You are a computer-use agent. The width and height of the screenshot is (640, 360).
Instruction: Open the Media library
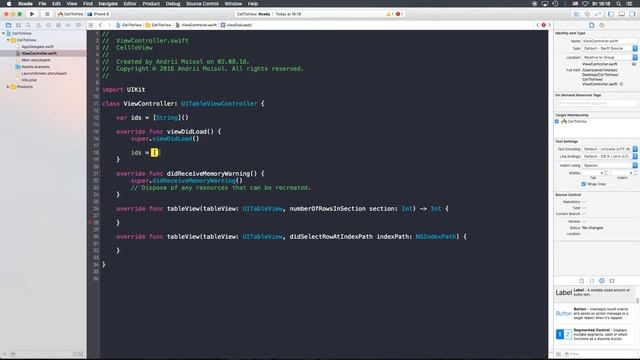(x=612, y=281)
